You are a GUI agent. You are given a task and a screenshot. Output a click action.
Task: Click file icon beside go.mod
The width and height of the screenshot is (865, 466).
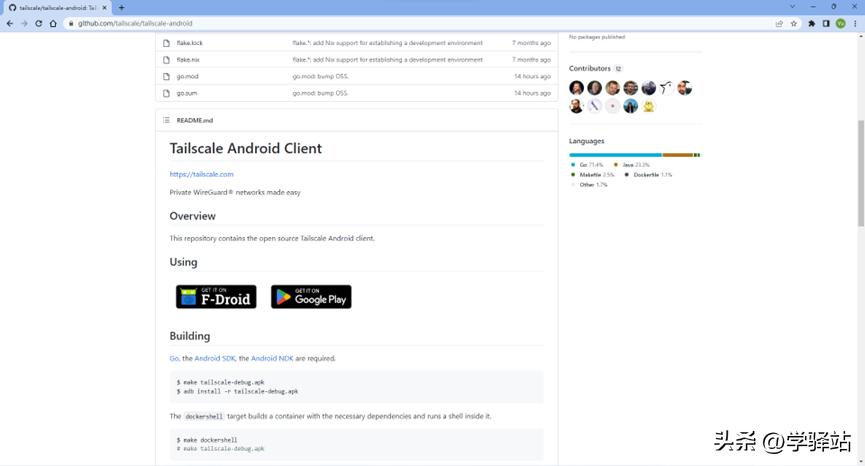[x=166, y=77]
